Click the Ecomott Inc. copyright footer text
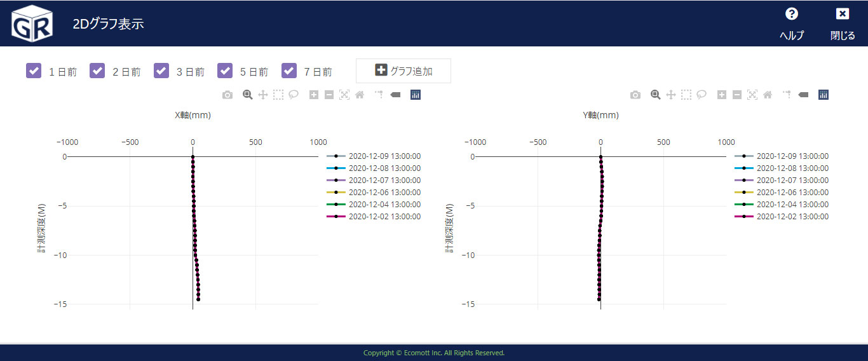868x361 pixels. 434,353
